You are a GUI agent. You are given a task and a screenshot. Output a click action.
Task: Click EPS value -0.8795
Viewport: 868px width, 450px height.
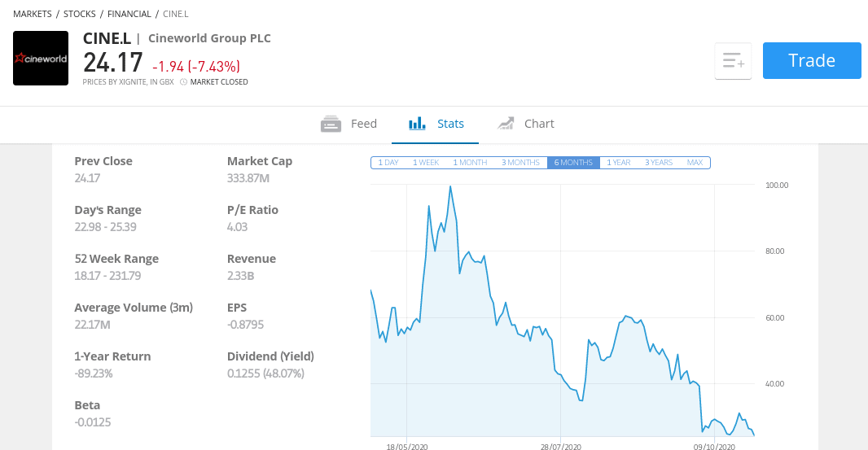[245, 325]
